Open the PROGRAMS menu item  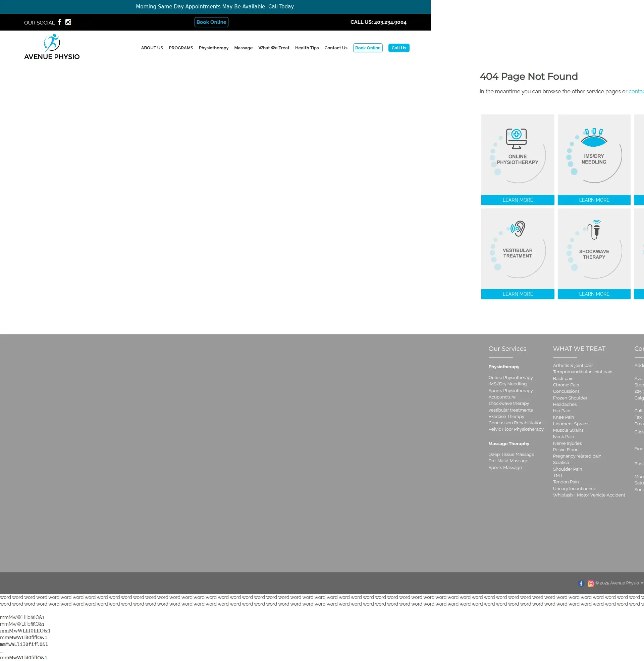[180, 48]
